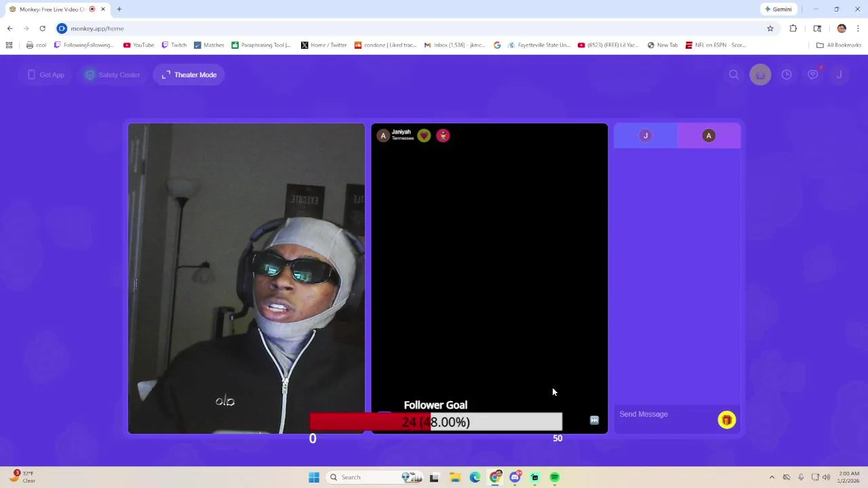Viewport: 868px width, 488px height.
Task: Open the match history clock icon
Action: 787,75
